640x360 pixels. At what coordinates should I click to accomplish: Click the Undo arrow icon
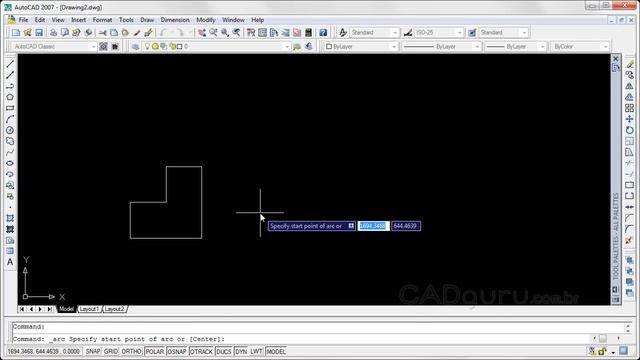point(163,33)
